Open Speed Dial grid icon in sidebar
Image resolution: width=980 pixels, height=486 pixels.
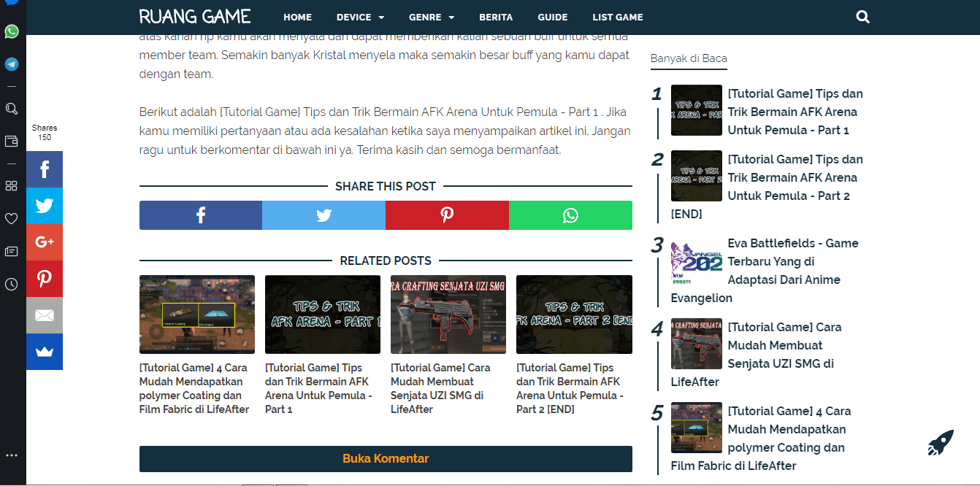[x=12, y=186]
